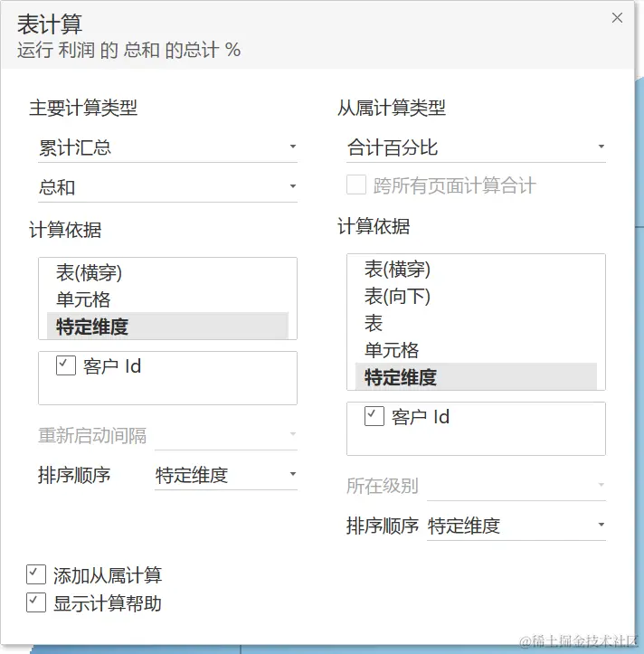The image size is (644, 654).
Task: Open the 所在级别 dropdown
Action: click(x=516, y=486)
